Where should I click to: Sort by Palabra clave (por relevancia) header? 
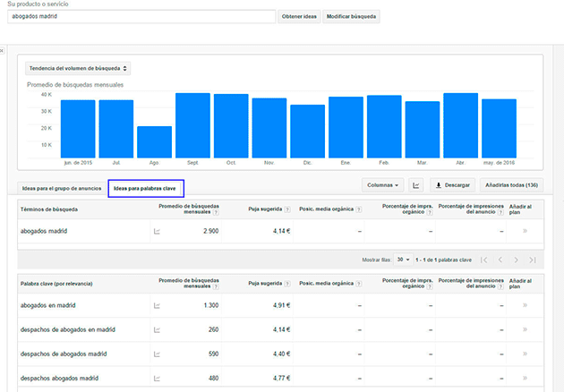click(56, 284)
